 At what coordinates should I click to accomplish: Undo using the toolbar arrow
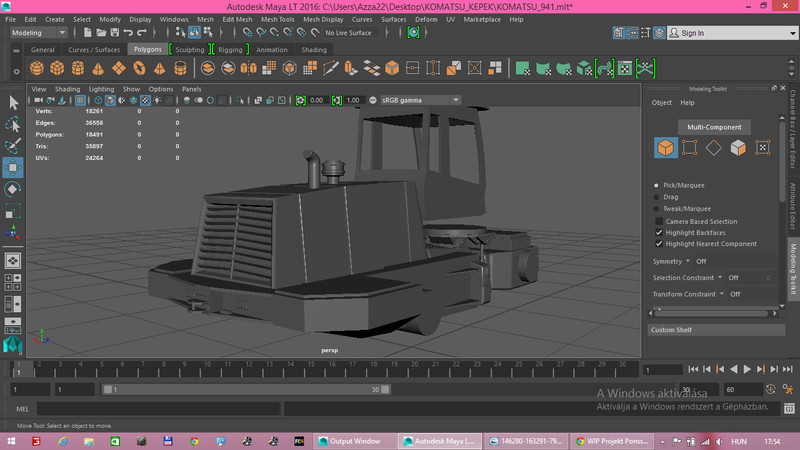(x=128, y=33)
